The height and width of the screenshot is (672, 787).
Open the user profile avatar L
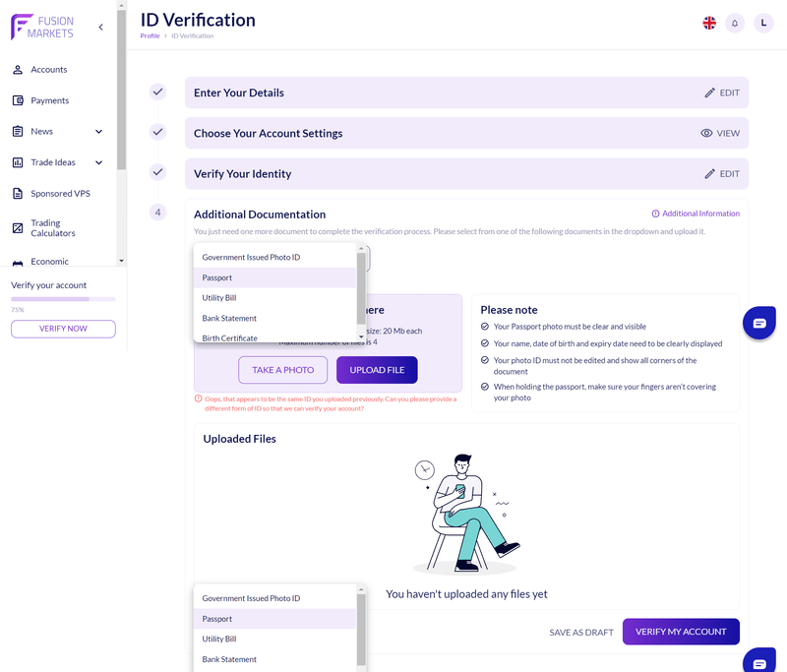pyautogui.click(x=763, y=23)
